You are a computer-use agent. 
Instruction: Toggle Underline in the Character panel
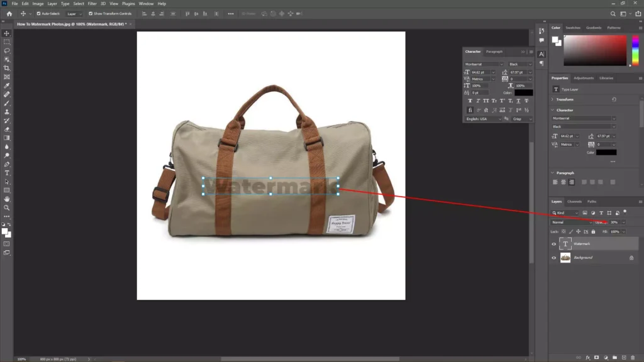coord(518,101)
